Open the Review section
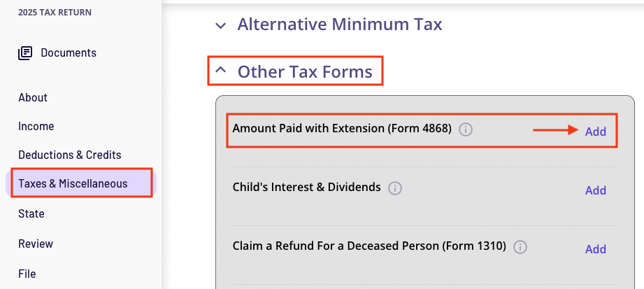 point(36,244)
